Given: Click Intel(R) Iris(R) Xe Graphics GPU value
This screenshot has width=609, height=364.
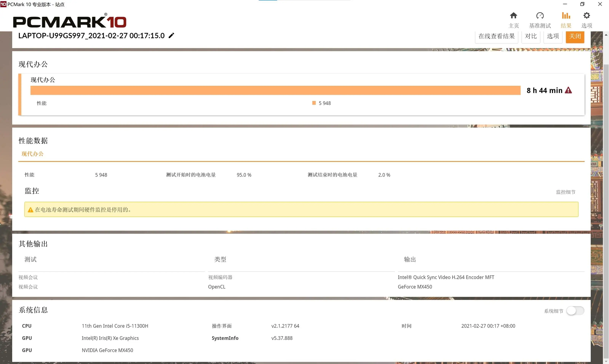Looking at the screenshot, I should (x=110, y=338).
